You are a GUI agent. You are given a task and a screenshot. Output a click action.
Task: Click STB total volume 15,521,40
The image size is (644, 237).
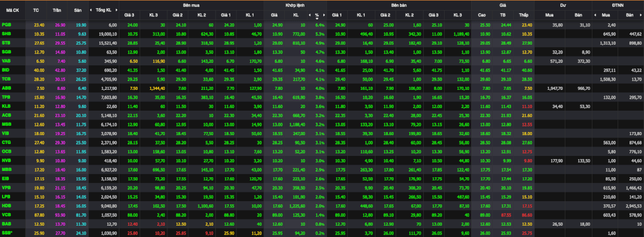[109, 43]
